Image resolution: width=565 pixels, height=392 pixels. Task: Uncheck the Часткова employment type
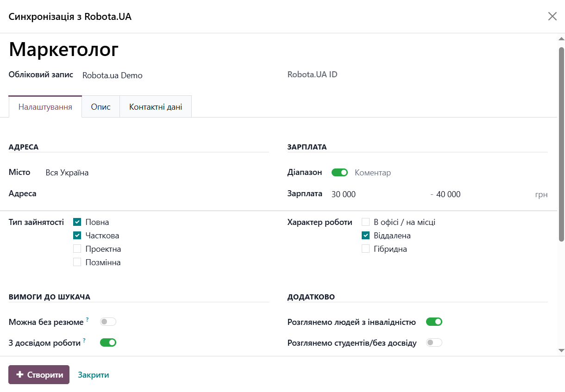click(x=77, y=236)
